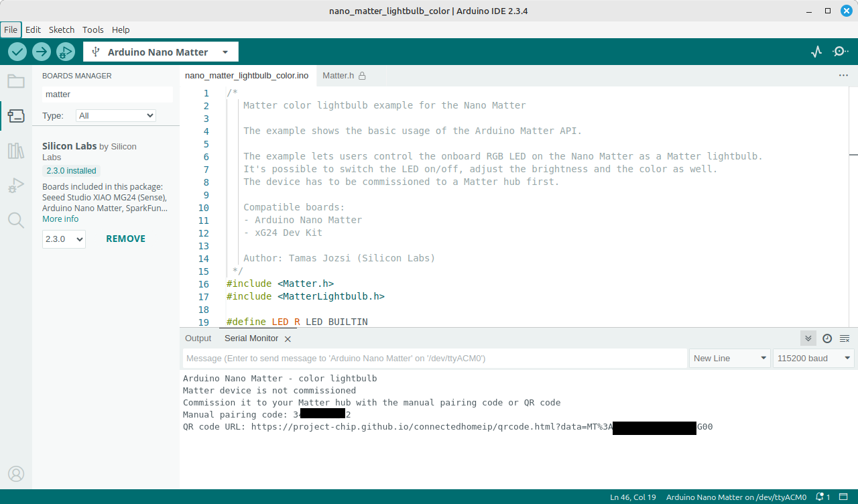The height and width of the screenshot is (504, 858).
Task: Open the board Type filter dropdown
Action: pyautogui.click(x=115, y=115)
